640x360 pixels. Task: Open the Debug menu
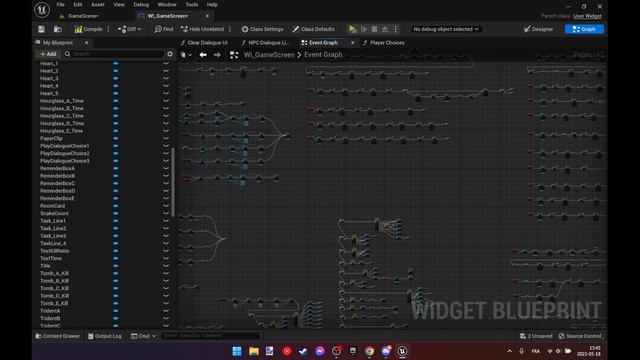click(x=141, y=4)
